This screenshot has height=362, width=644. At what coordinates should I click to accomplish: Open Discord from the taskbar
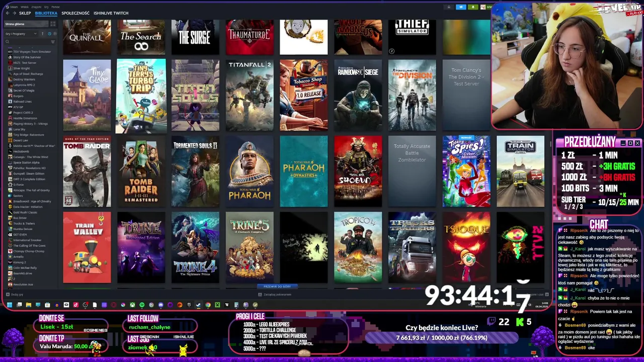point(161,305)
